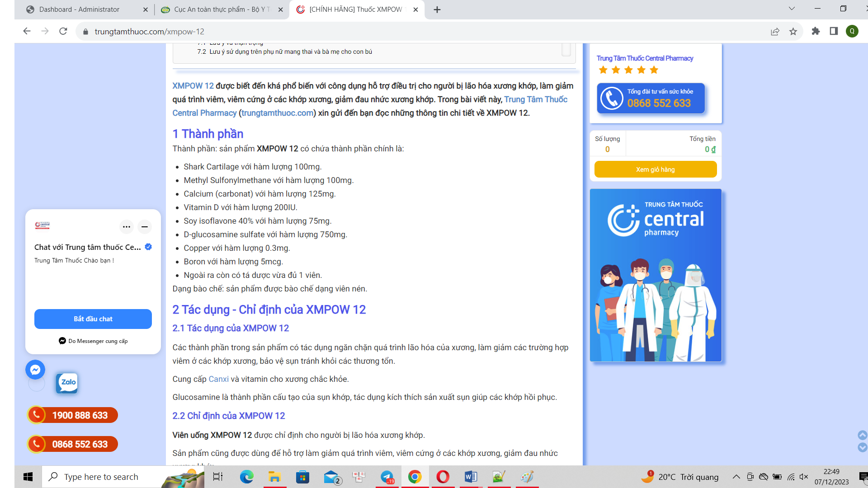Expand the hidden system tray icons

tap(736, 477)
